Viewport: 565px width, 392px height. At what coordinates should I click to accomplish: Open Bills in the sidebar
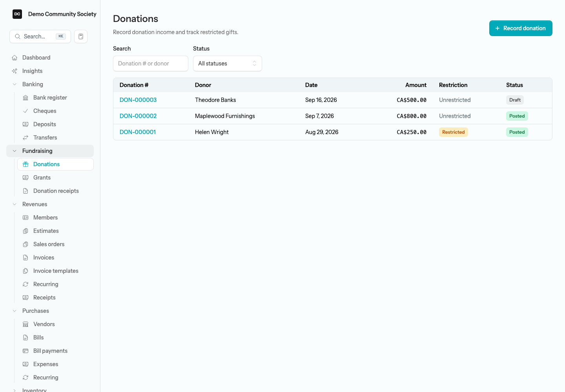(x=55, y=338)
